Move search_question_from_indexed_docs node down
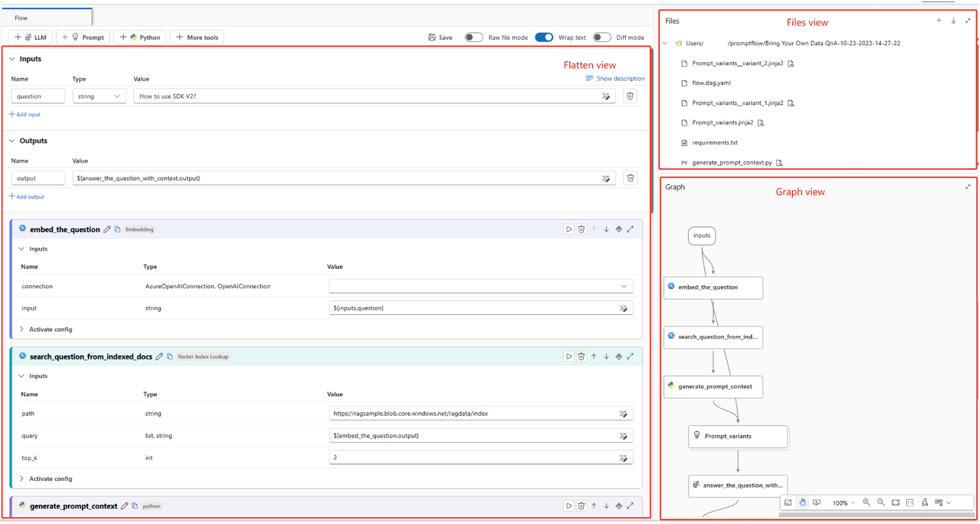The height and width of the screenshot is (524, 980). pyautogui.click(x=606, y=357)
